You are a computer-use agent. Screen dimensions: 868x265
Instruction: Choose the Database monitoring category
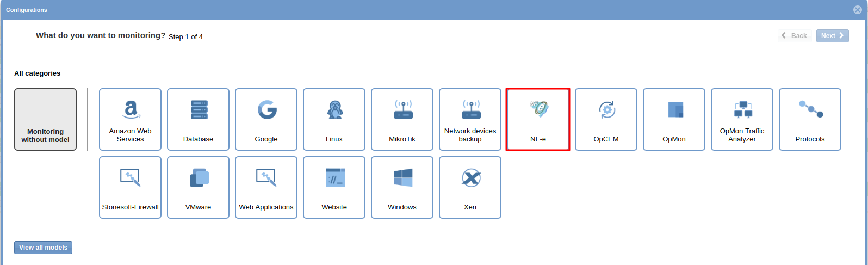coord(198,119)
